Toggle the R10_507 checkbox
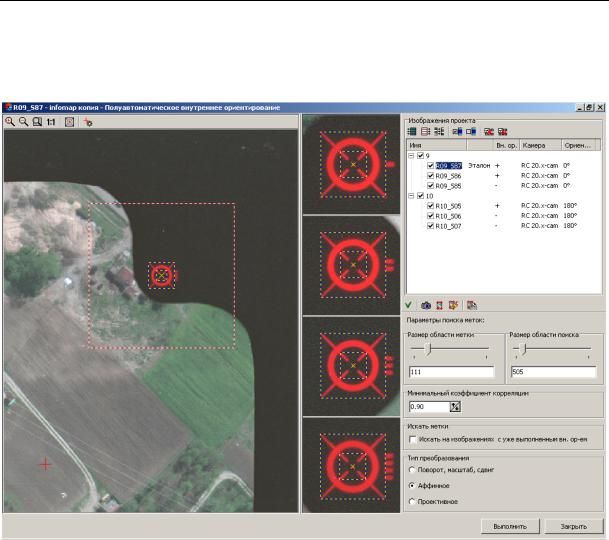The height and width of the screenshot is (540, 609). point(430,226)
